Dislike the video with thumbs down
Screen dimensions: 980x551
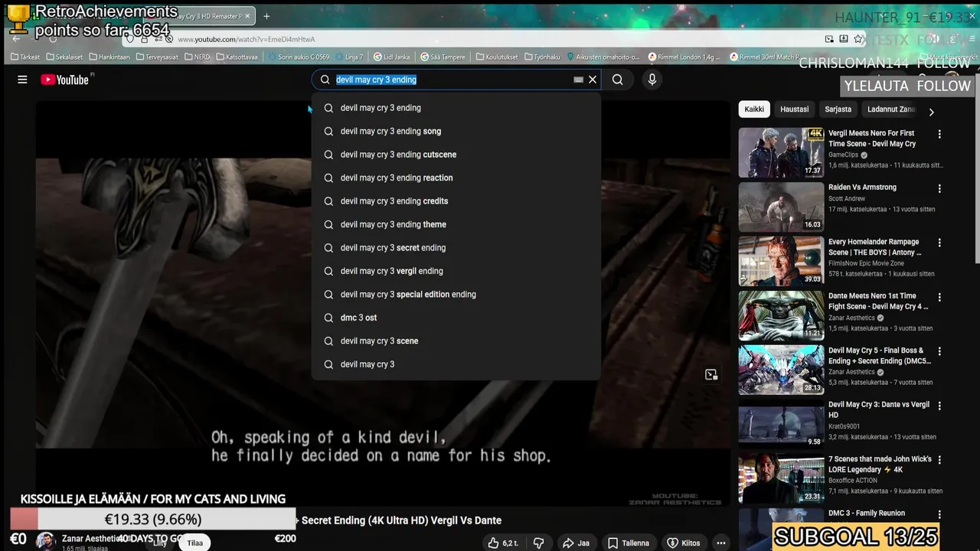point(539,543)
